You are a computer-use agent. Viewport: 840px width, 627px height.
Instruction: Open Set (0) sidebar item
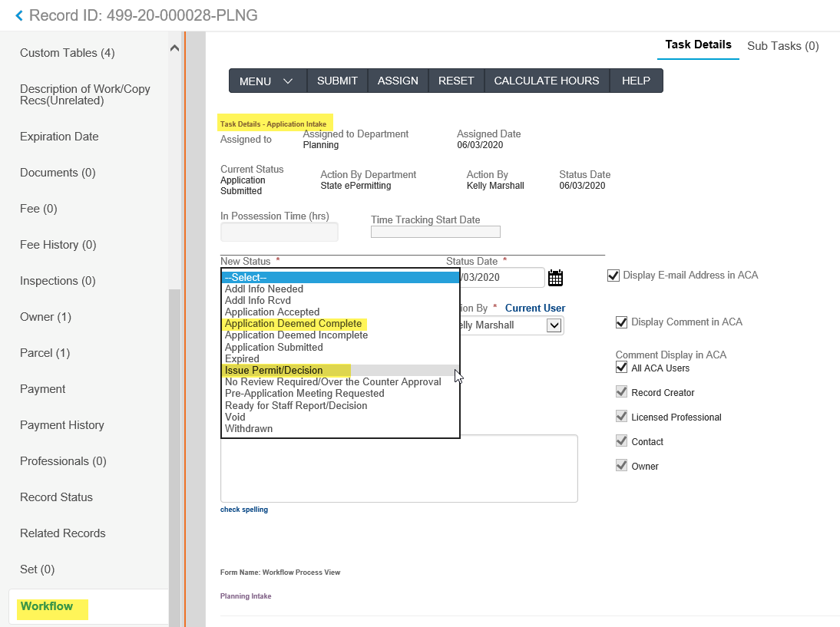click(38, 569)
